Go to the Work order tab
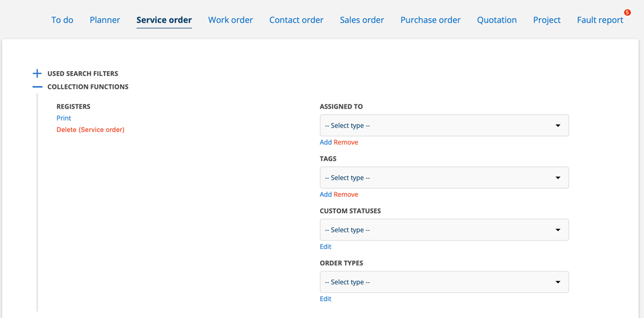The image size is (644, 318). (x=230, y=20)
